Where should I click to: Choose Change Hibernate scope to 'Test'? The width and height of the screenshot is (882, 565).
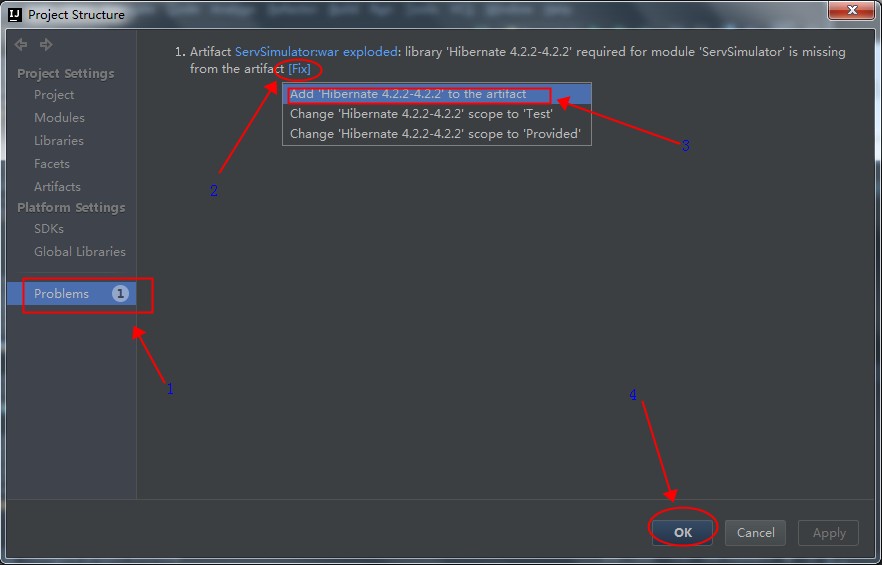click(x=436, y=114)
